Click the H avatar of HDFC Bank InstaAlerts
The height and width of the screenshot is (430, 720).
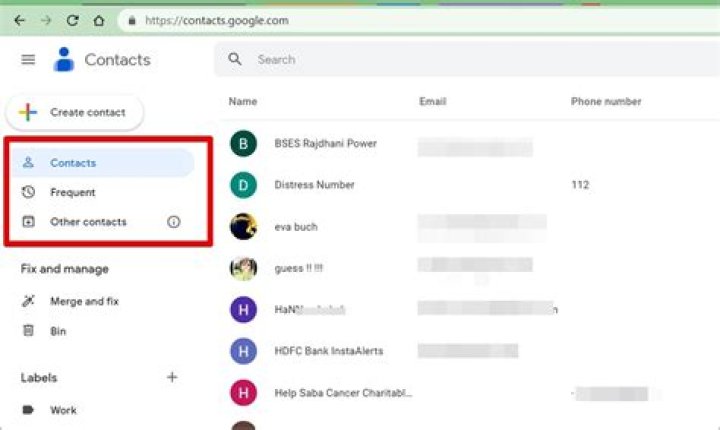[x=243, y=351]
